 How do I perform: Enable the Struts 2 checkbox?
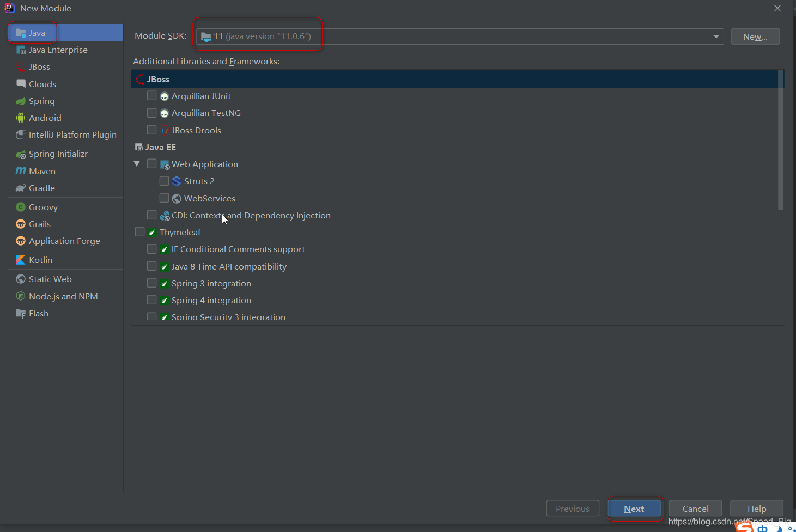pos(164,181)
